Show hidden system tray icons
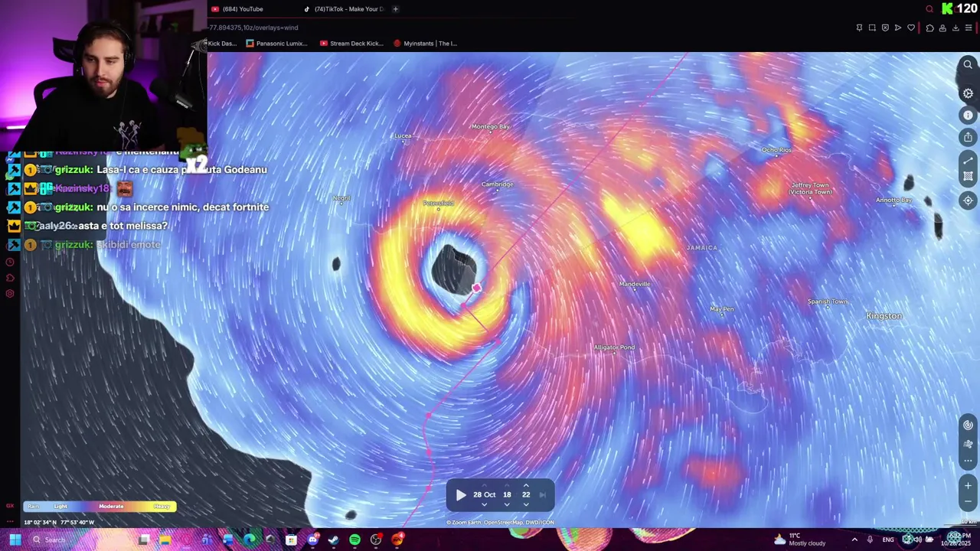Viewport: 980px width, 551px height. tap(854, 540)
